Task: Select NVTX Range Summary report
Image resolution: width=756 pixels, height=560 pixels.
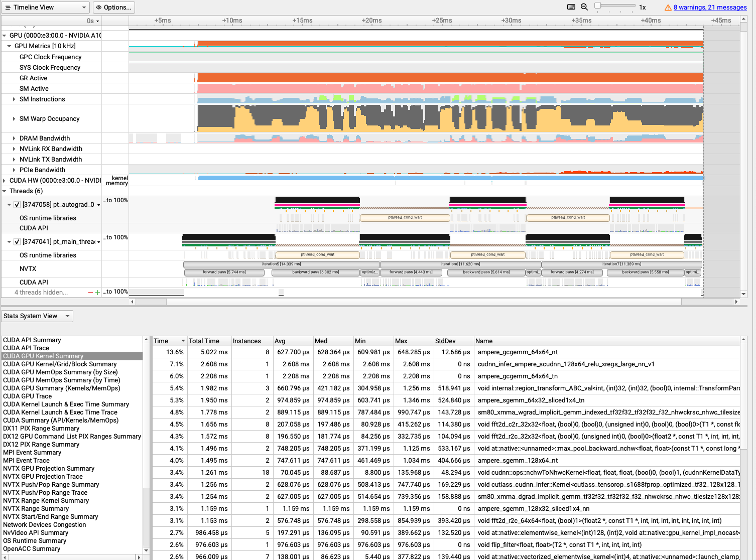Action: tap(36, 509)
